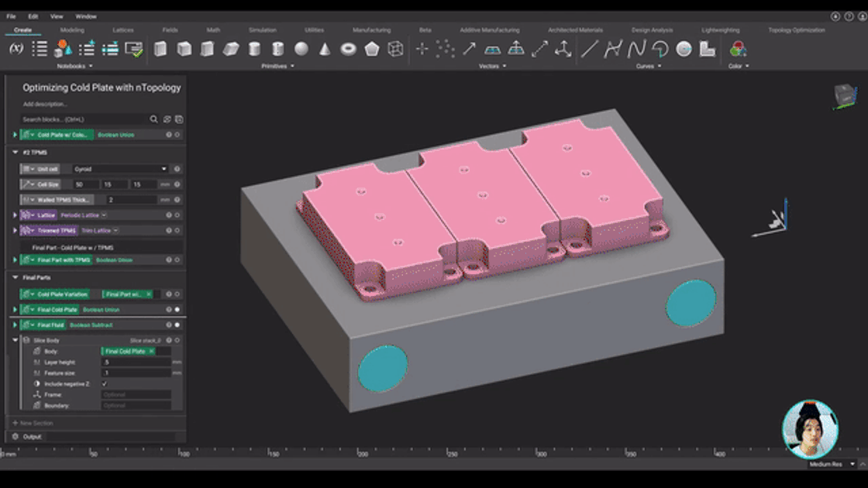Click the presenter webcam thumbnail
This screenshot has width=868, height=488.
811,429
